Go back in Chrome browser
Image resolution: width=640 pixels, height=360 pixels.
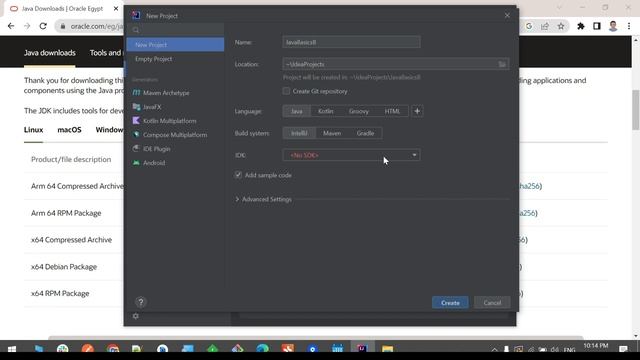tap(11, 26)
